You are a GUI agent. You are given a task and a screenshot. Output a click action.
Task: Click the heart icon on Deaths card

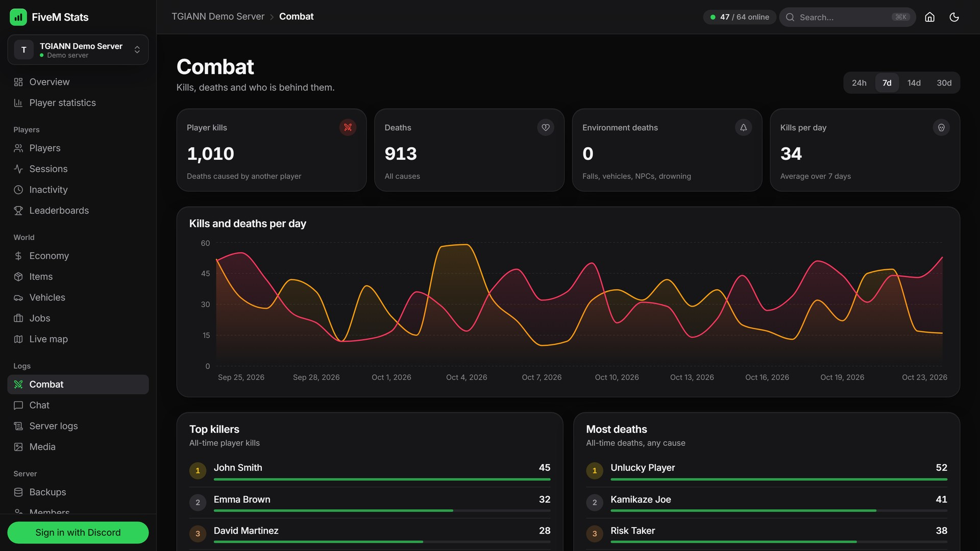546,128
